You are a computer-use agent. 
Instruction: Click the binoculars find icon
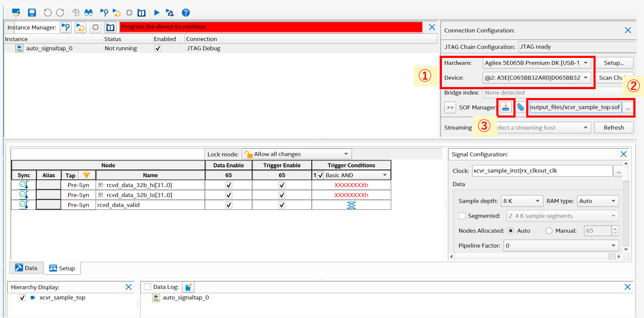click(89, 13)
